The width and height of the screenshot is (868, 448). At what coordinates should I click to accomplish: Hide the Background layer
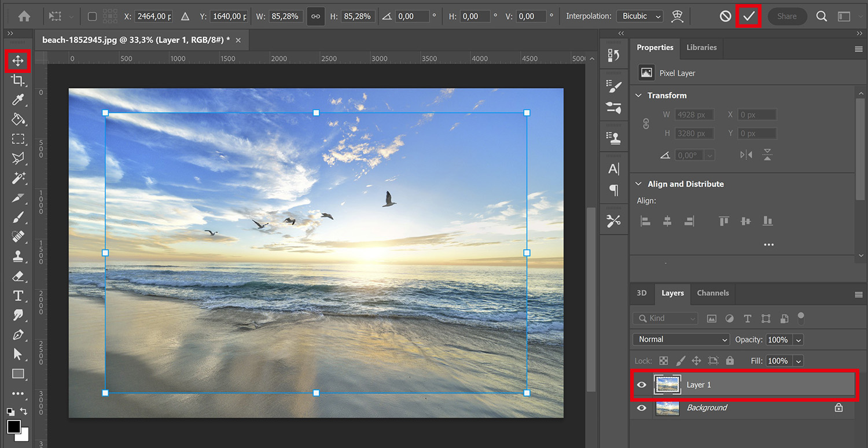click(x=641, y=407)
